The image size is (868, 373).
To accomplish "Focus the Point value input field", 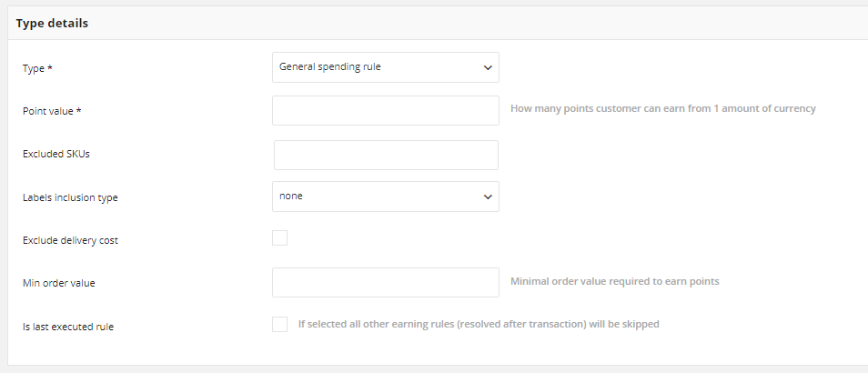I will pos(385,111).
